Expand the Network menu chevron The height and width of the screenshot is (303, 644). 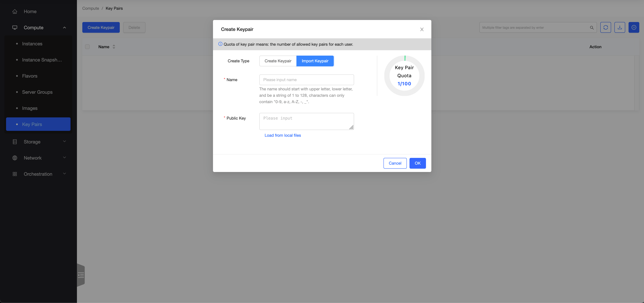(65, 158)
